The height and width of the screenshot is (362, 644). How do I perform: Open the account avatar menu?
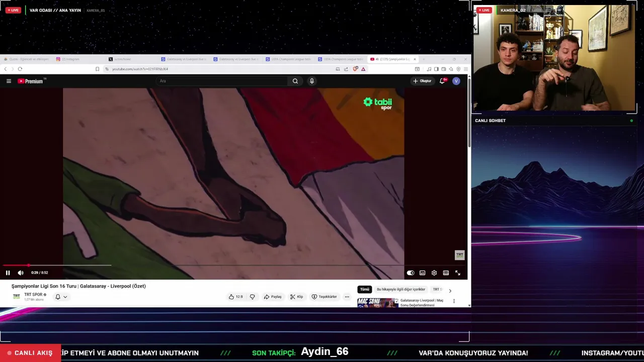pos(456,81)
